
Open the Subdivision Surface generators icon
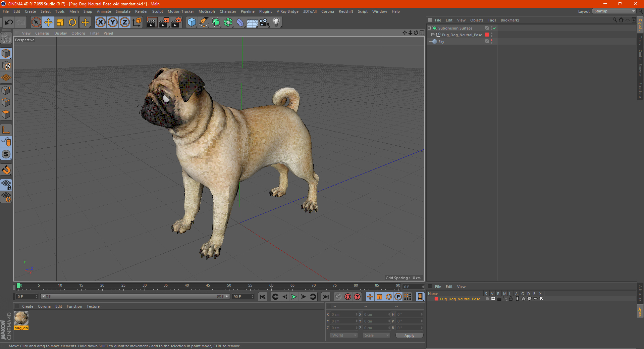click(x=216, y=22)
